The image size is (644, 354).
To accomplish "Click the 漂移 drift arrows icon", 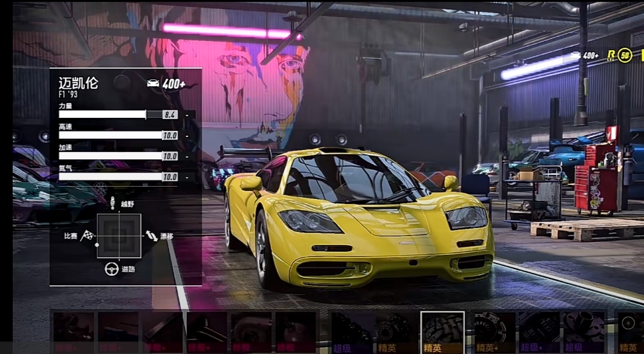I will 152,236.
